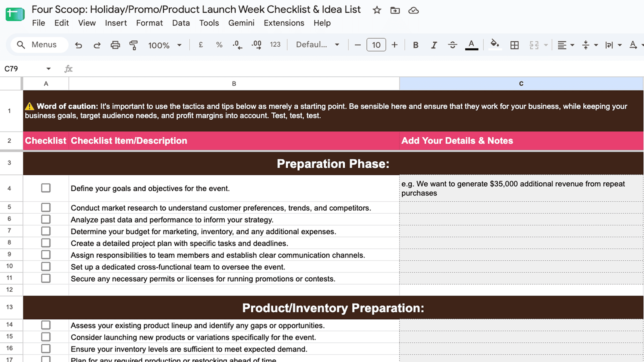Open the fill color picker
The image size is (644, 362).
click(495, 45)
